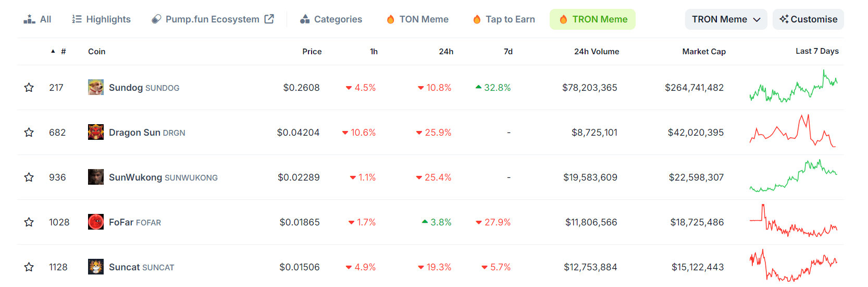Add FoFar to watchlist with star
Viewport: 868px width, 287px height.
pyautogui.click(x=29, y=222)
